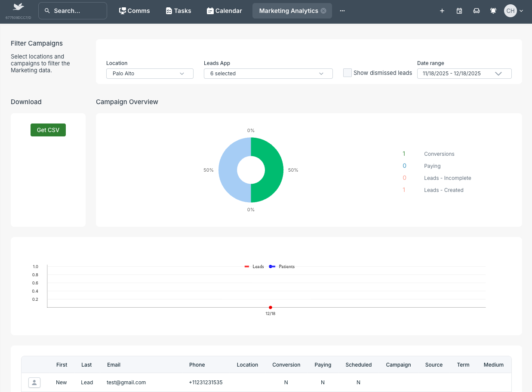Click the Last column header
Image resolution: width=532 pixels, height=392 pixels.
(x=86, y=365)
